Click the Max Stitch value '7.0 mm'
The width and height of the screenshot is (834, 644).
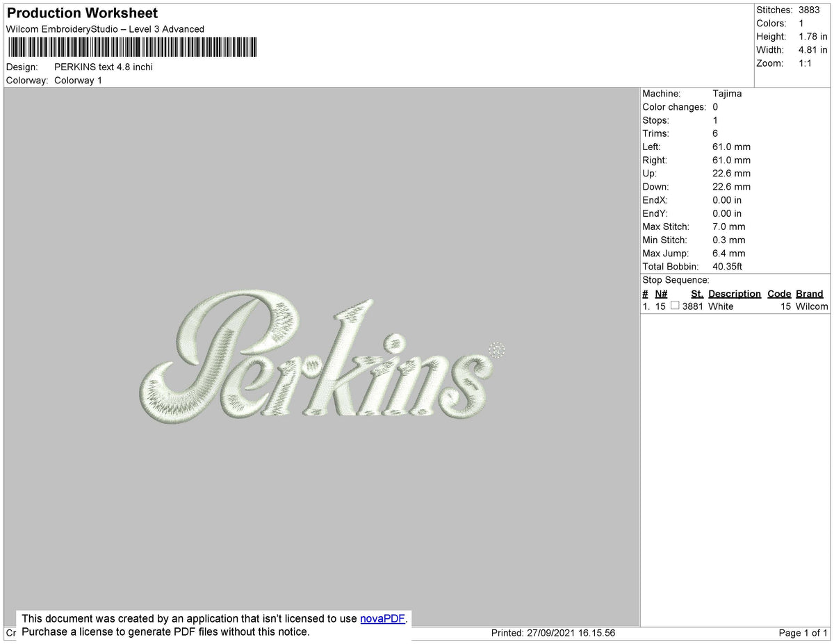pos(728,226)
